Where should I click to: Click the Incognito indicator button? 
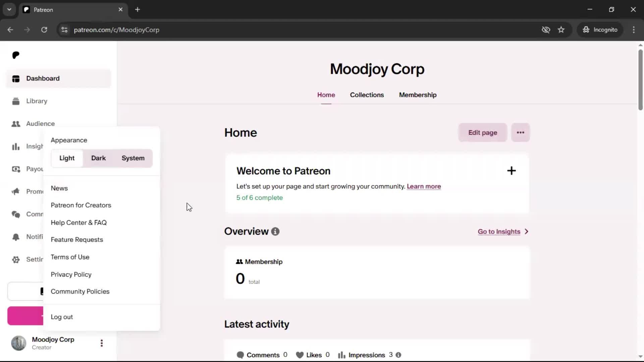600,30
